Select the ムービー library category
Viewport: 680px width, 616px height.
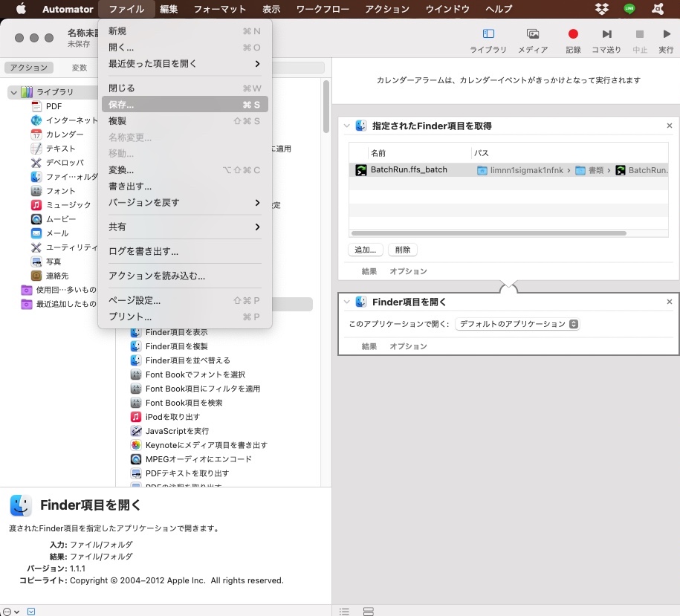(54, 219)
